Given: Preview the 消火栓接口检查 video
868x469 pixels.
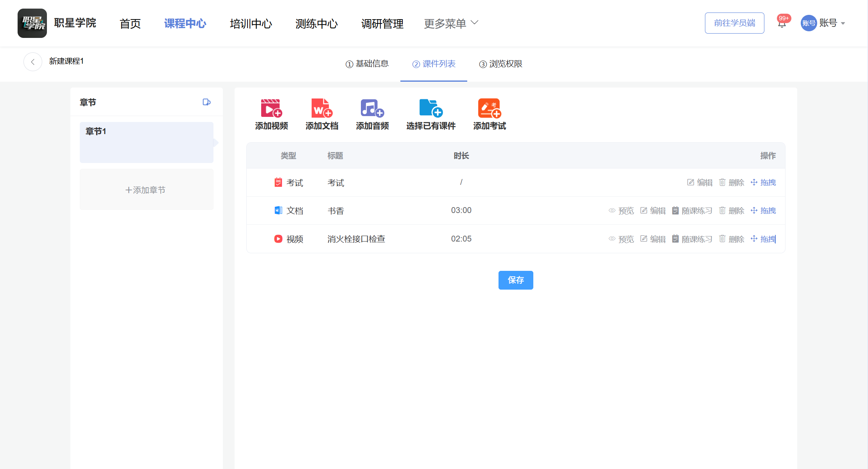Looking at the screenshot, I should pyautogui.click(x=621, y=239).
